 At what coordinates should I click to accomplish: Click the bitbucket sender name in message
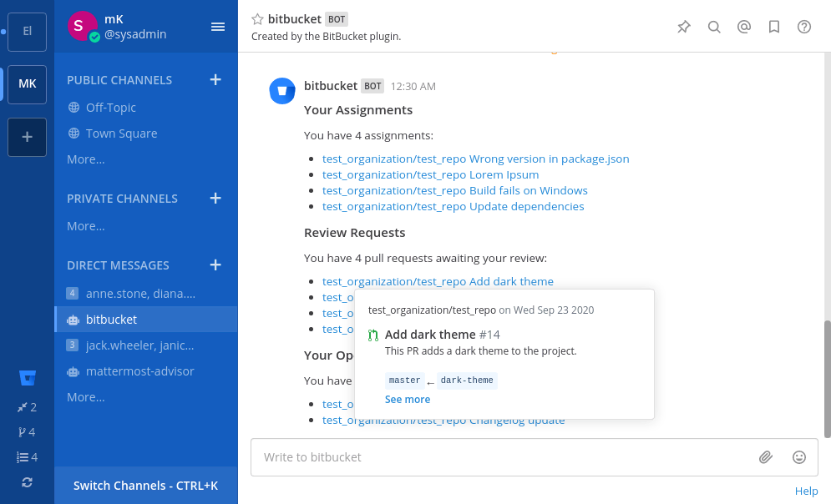[x=330, y=86]
